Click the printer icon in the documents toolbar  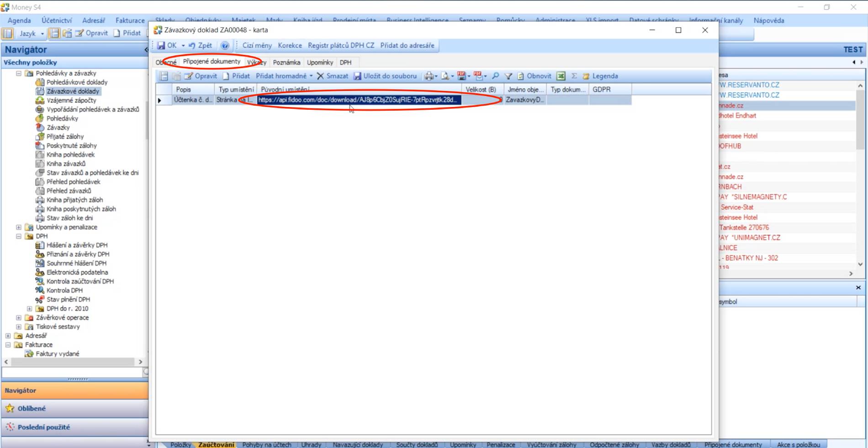tap(429, 76)
